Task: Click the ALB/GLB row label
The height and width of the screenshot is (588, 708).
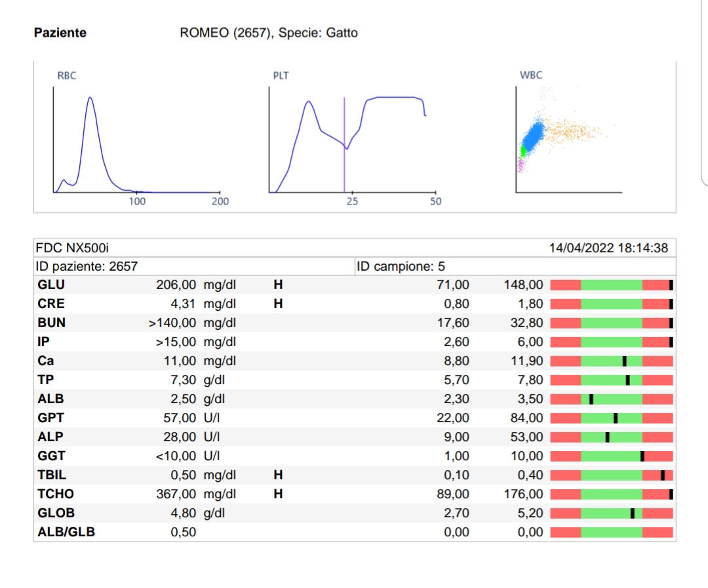Action: (66, 532)
